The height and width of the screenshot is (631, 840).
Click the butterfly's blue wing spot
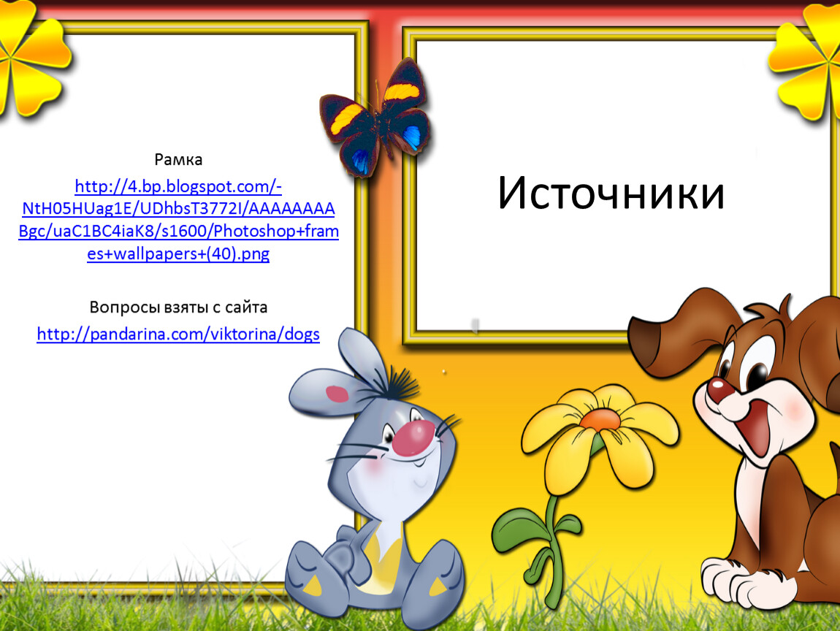pyautogui.click(x=413, y=137)
